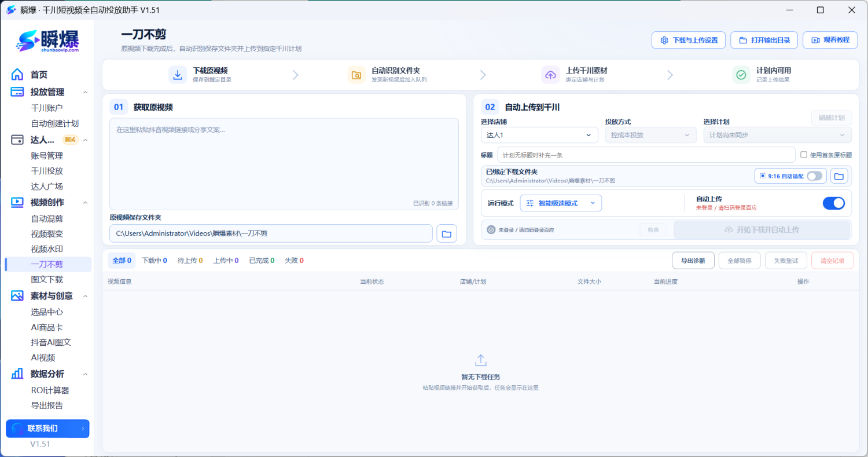
Task: Switch to the 待上传 tab
Action: pos(190,261)
